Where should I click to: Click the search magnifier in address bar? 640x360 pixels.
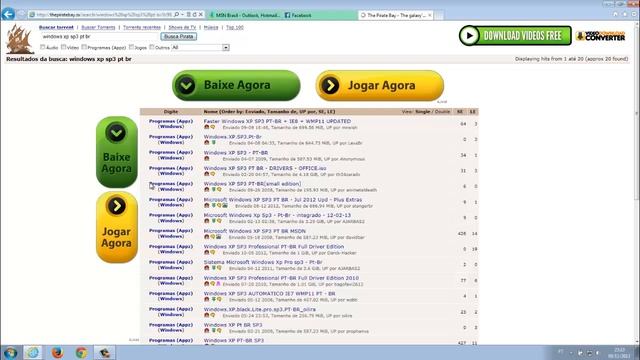click(x=176, y=15)
